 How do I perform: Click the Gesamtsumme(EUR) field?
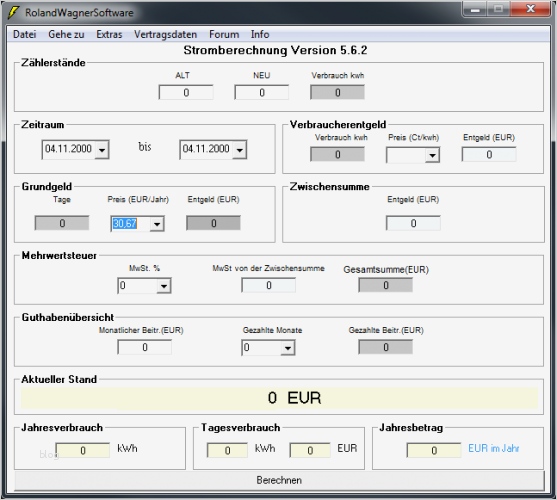pyautogui.click(x=385, y=285)
